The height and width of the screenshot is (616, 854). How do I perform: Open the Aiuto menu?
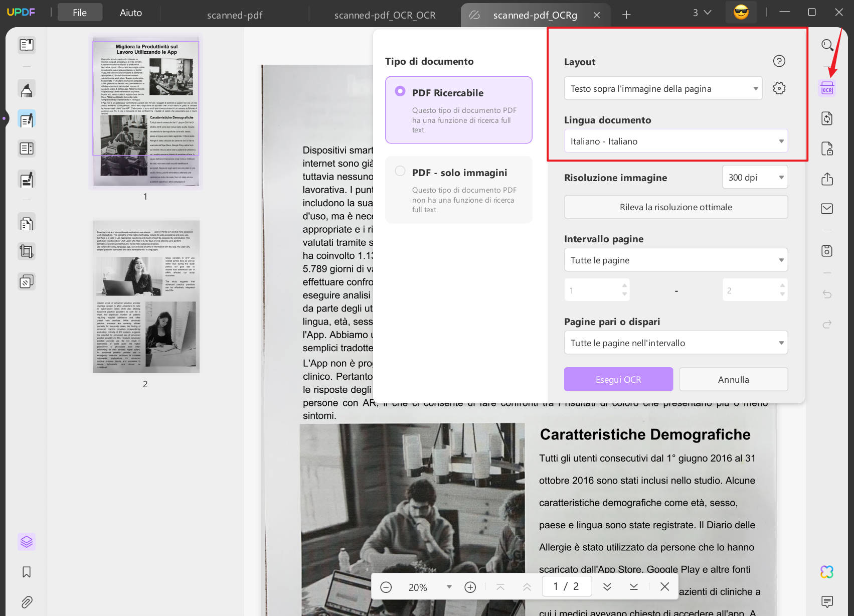pos(130,12)
